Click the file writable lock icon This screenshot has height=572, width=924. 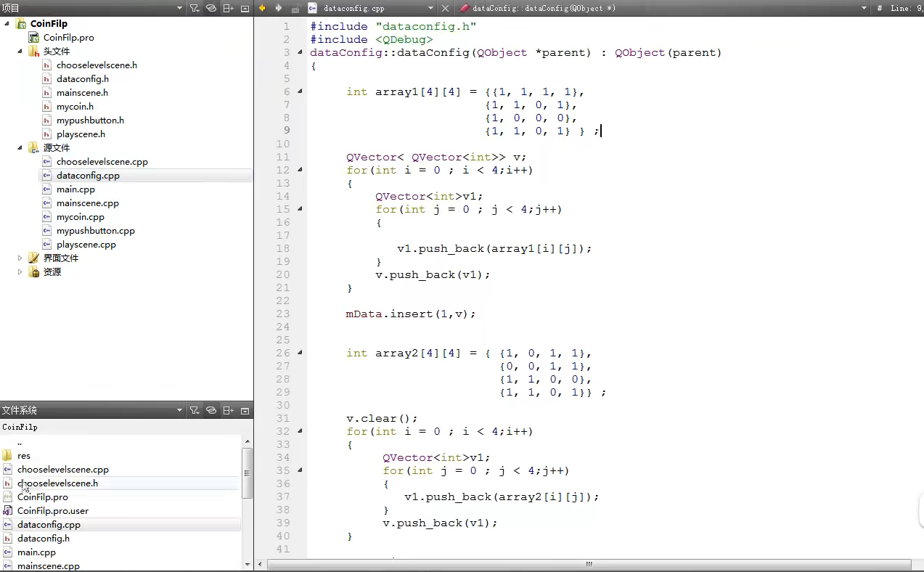[x=295, y=8]
